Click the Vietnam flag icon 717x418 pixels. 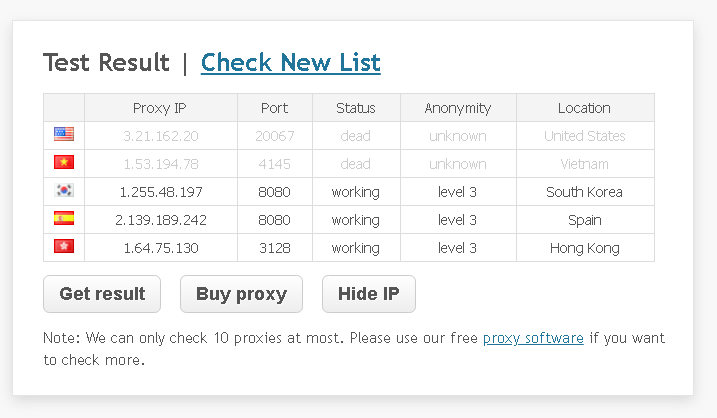click(x=64, y=163)
